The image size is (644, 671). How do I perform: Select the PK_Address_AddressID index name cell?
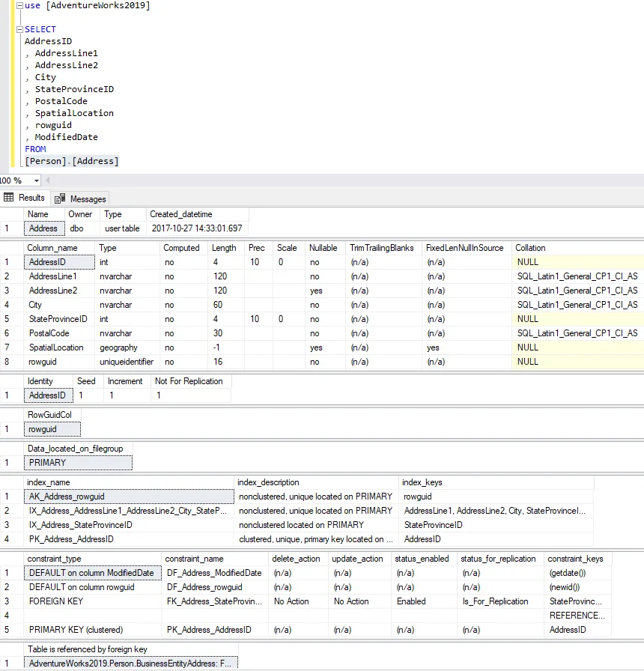click(x=129, y=539)
